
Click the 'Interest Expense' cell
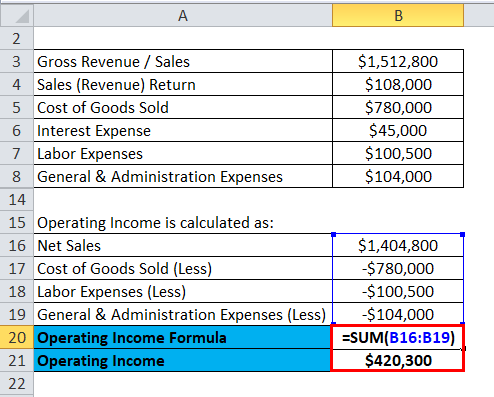point(183,130)
